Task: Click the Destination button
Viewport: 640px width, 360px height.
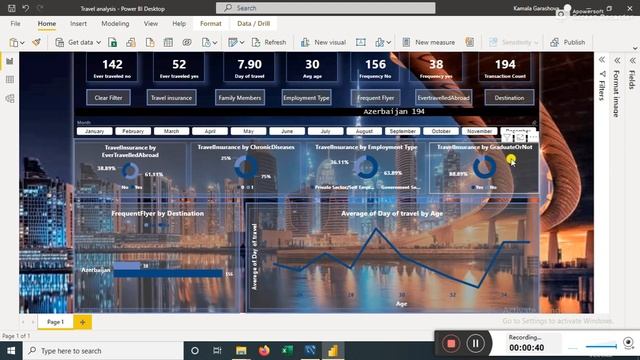Action: 509,98
